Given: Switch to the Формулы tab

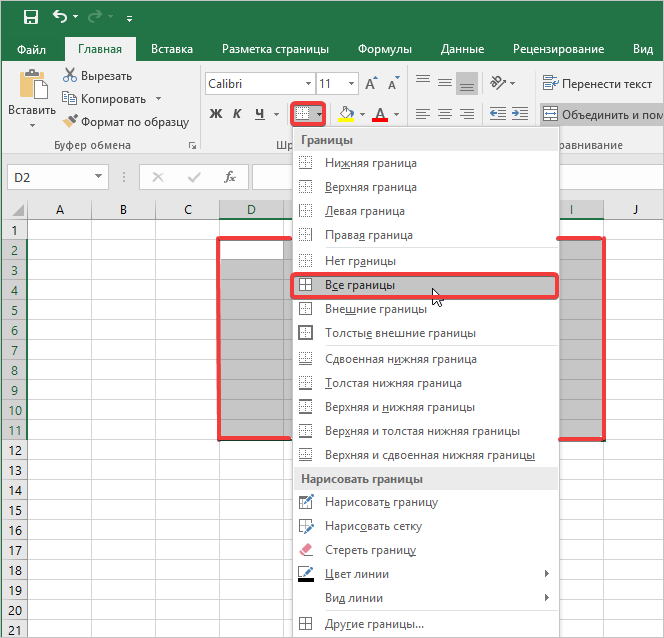Looking at the screenshot, I should pos(385,49).
